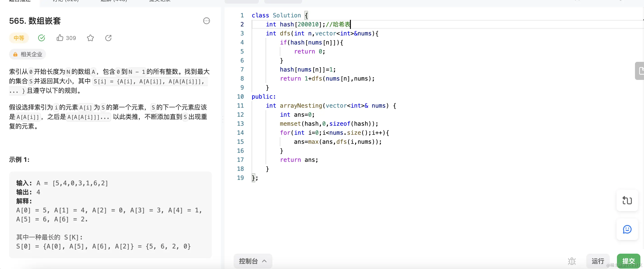The image size is (644, 269).
Task: Click the example input code block
Action: pos(110,214)
